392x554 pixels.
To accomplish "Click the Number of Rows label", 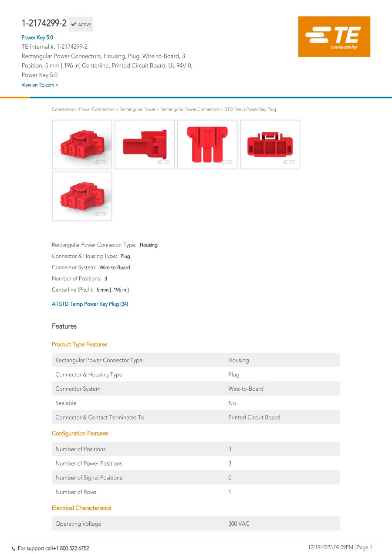I will point(76,492).
